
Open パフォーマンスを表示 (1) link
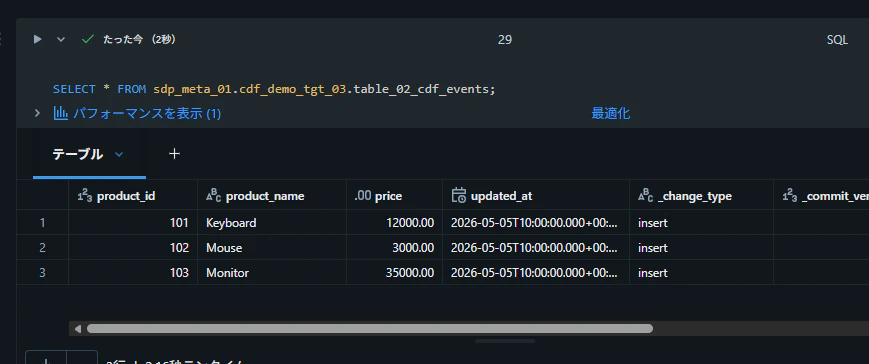147,114
